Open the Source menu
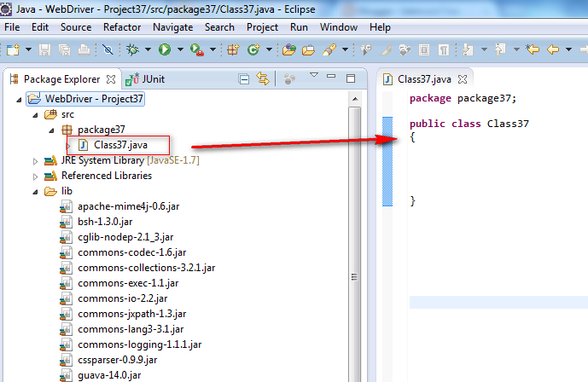Image resolution: width=588 pixels, height=382 pixels. pyautogui.click(x=76, y=27)
